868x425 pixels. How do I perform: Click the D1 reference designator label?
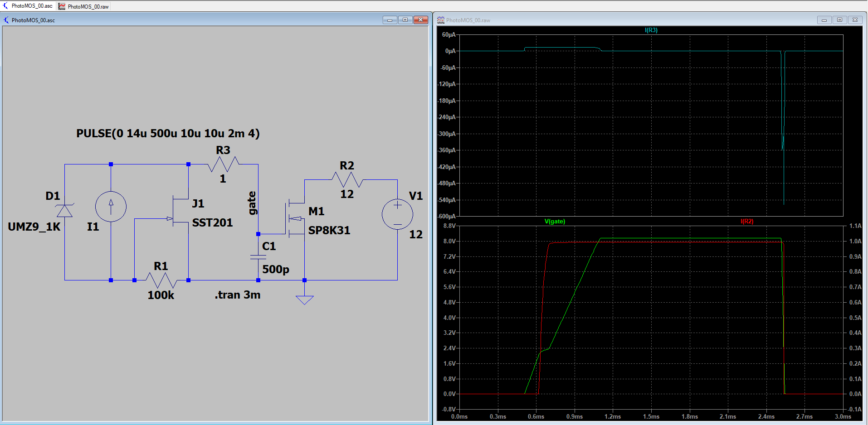tap(53, 196)
